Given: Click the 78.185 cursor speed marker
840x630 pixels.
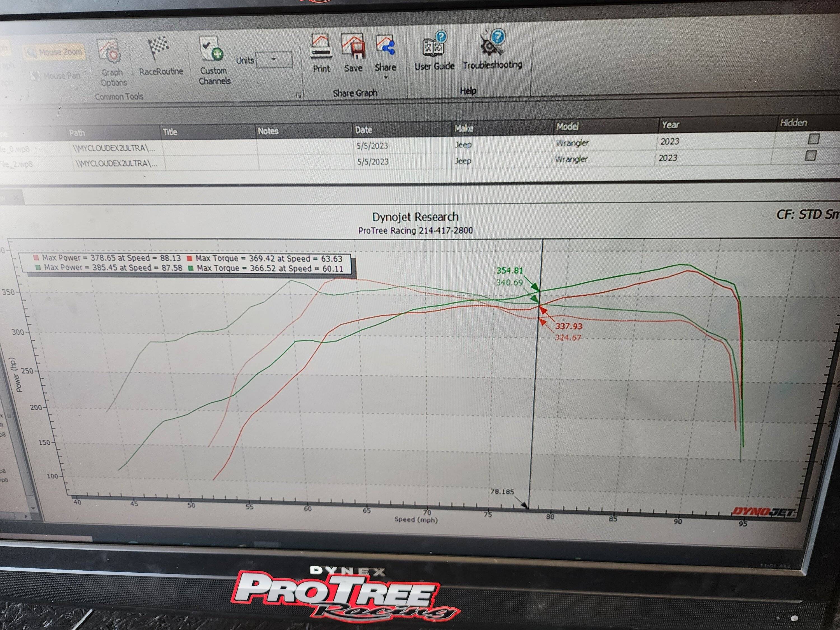Looking at the screenshot, I should 502,491.
